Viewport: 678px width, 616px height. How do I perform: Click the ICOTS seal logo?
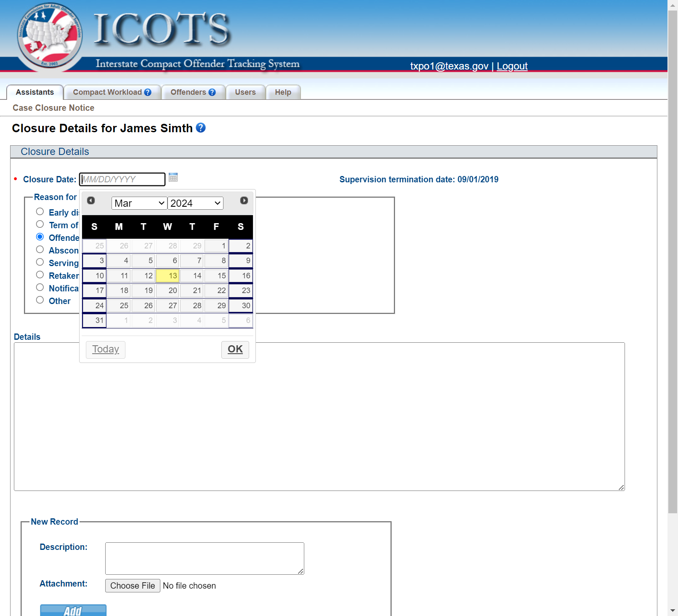tap(50, 36)
